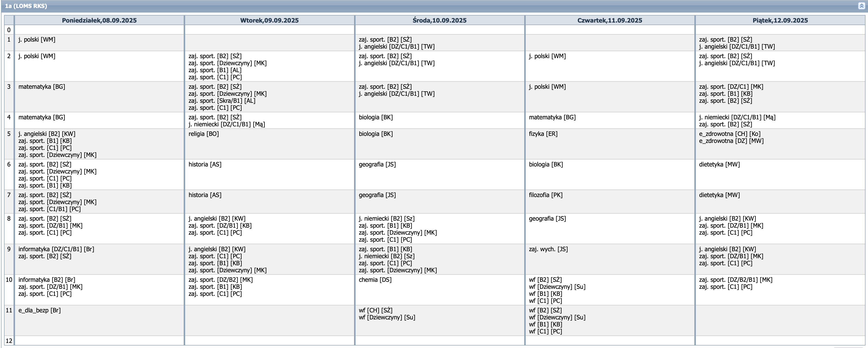Click informatyka [B2] [Br] on Monday
The width and height of the screenshot is (868, 348).
47,280
